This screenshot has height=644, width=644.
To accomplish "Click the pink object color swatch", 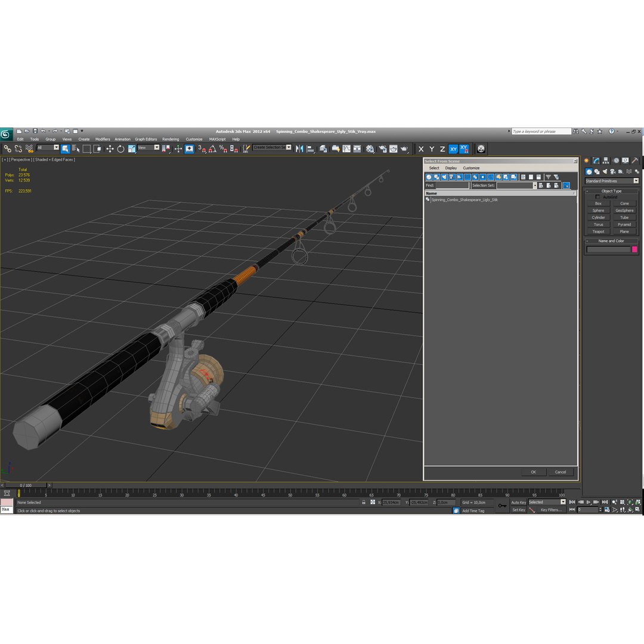I will coord(634,249).
